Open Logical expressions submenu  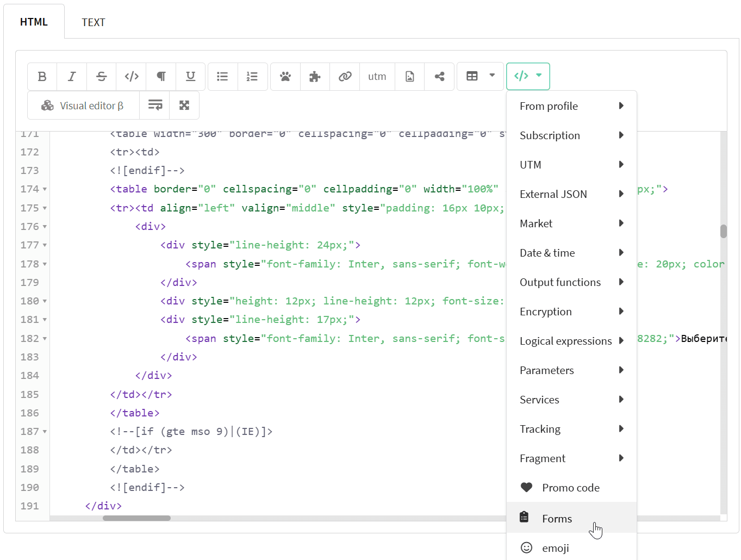coord(571,341)
